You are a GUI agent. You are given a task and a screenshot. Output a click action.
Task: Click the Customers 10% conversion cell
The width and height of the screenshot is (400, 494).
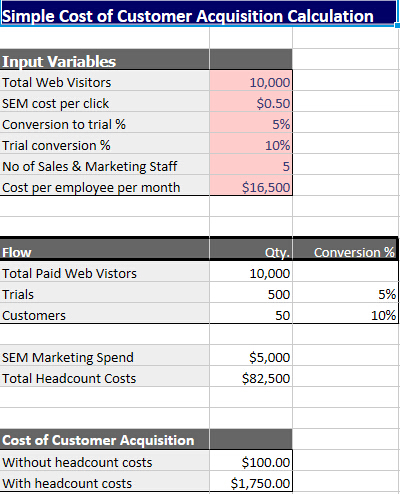345,313
